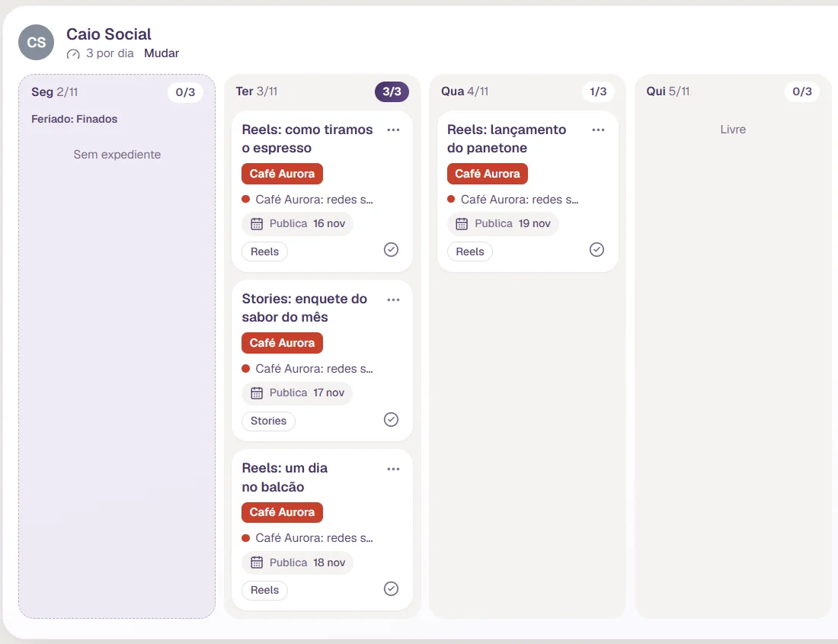Click the 'Sem expediente' text in Monday column

pos(117,155)
